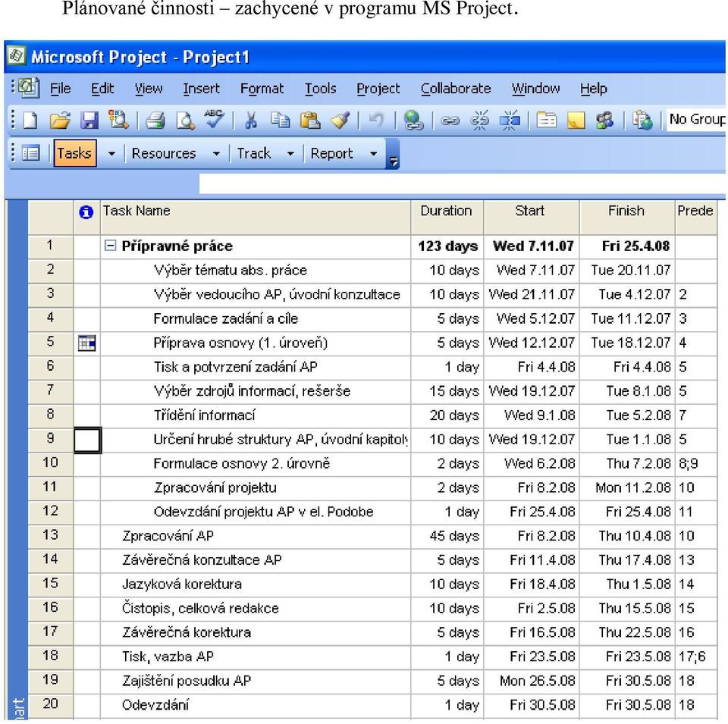
Task: Click the task 'Třídění informací'
Action: (x=204, y=415)
